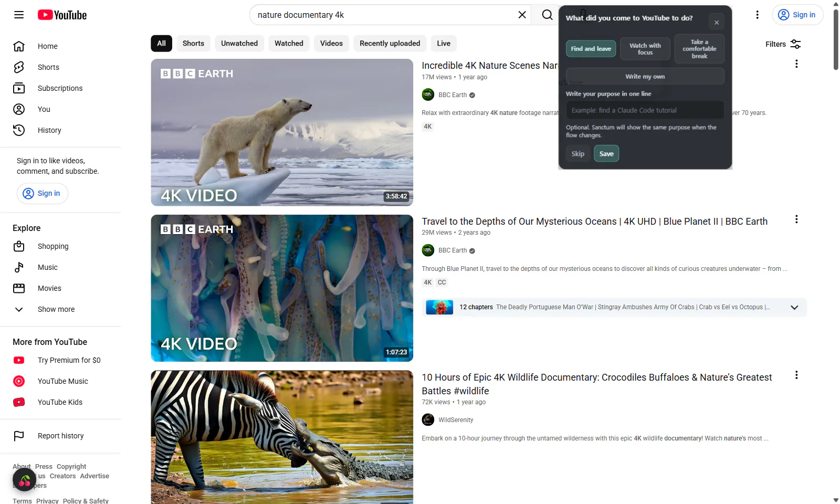Open Travel to the Depths video title

(594, 222)
